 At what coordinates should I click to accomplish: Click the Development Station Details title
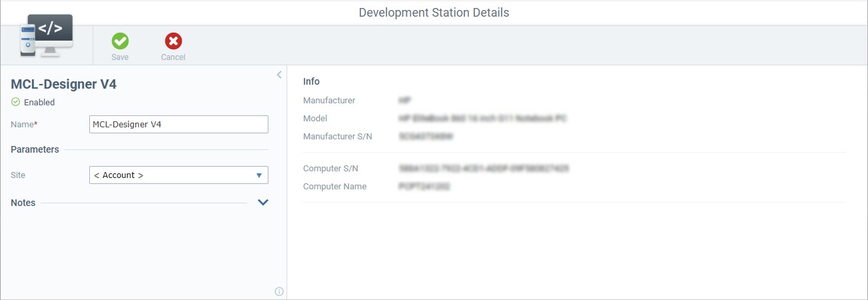click(x=434, y=13)
